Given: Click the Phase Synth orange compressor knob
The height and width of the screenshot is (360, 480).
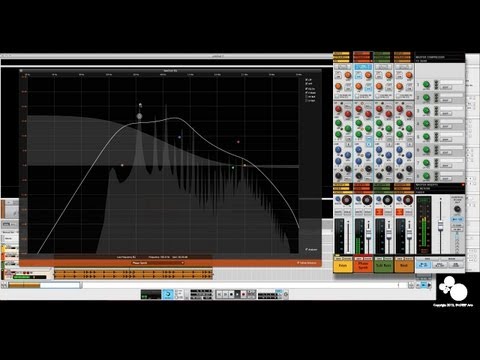Looking at the screenshot, I should (x=368, y=75).
